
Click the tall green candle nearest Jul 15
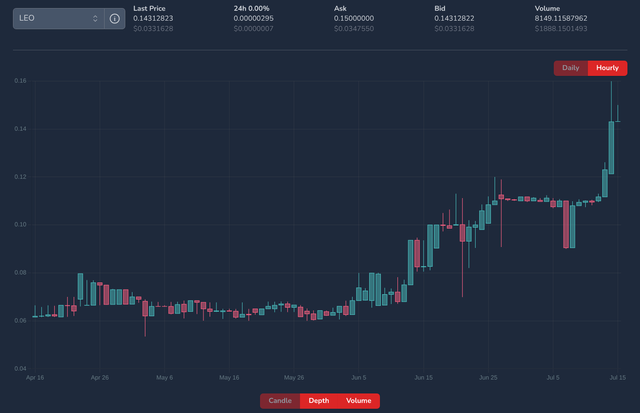tap(611, 148)
